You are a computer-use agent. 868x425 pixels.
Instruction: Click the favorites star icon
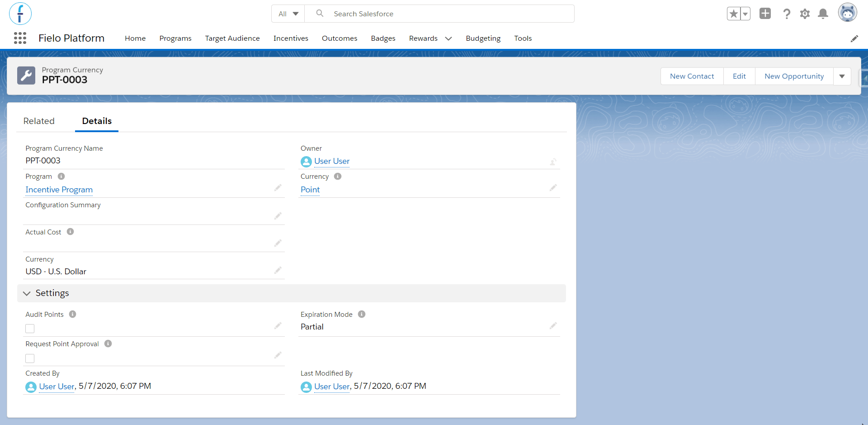click(733, 14)
